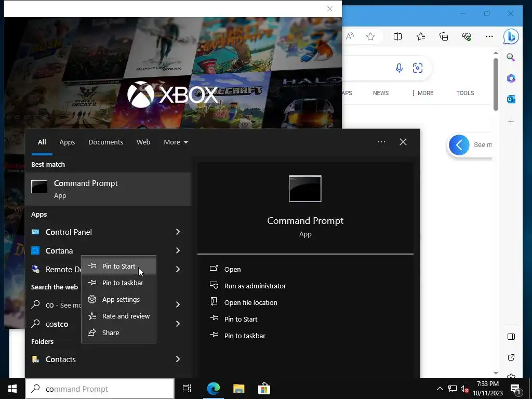532x399 pixels.
Task: Open Browser essentials heart icon
Action: point(467,36)
